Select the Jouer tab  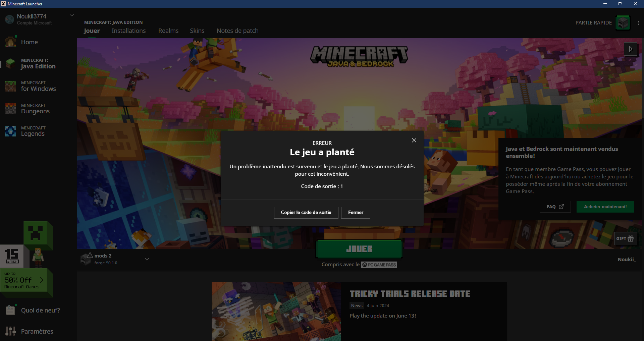click(92, 31)
